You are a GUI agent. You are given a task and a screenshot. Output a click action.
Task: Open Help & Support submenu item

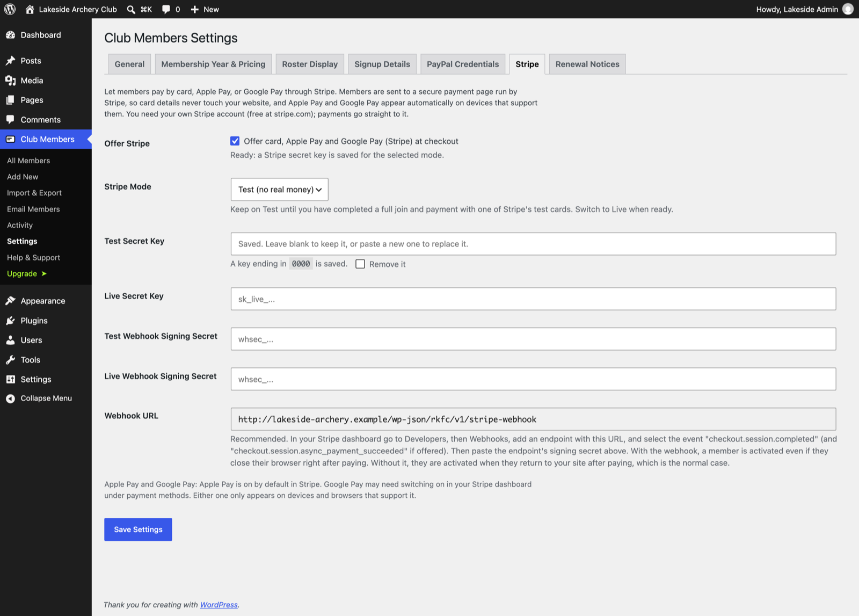[x=33, y=257]
